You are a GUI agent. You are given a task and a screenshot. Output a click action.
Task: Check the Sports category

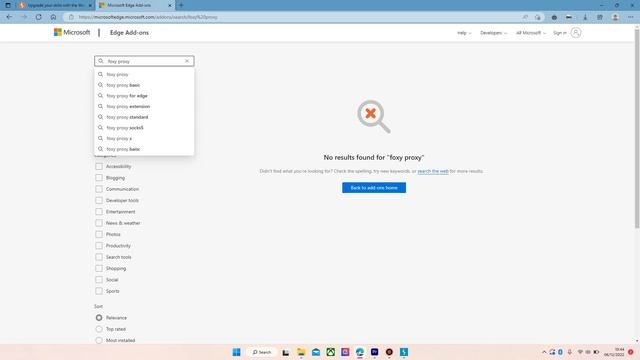99,291
